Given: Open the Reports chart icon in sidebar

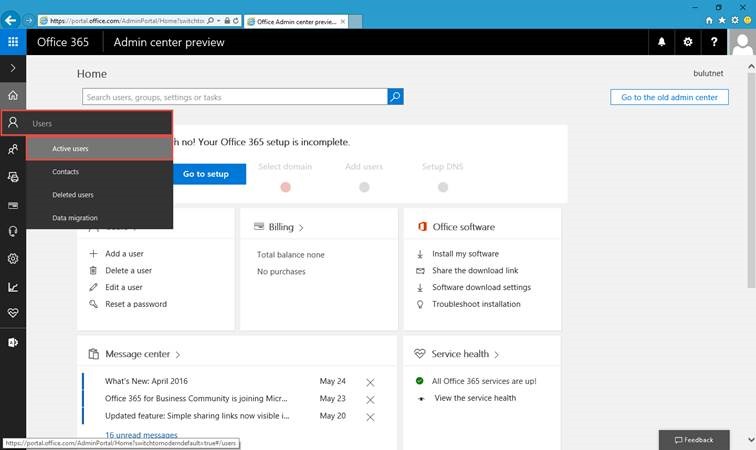Looking at the screenshot, I should click(x=13, y=287).
